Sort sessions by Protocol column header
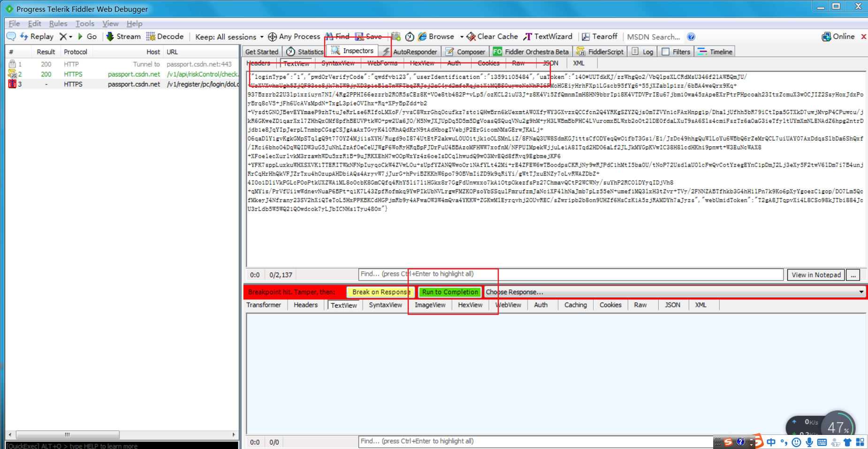Image resolution: width=868 pixels, height=449 pixels. 76,52
